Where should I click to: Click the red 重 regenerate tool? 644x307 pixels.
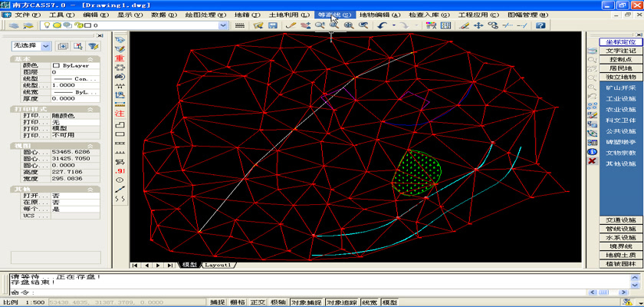[120, 58]
